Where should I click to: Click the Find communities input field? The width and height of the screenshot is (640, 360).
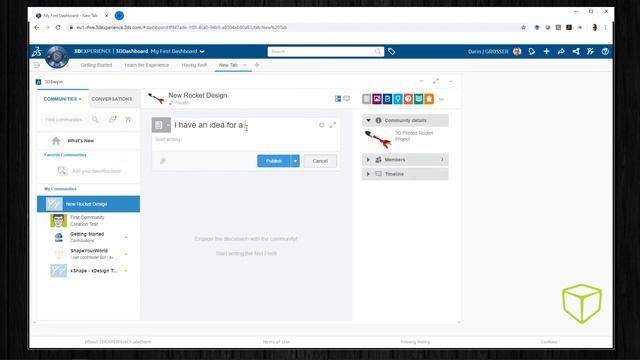click(x=65, y=120)
